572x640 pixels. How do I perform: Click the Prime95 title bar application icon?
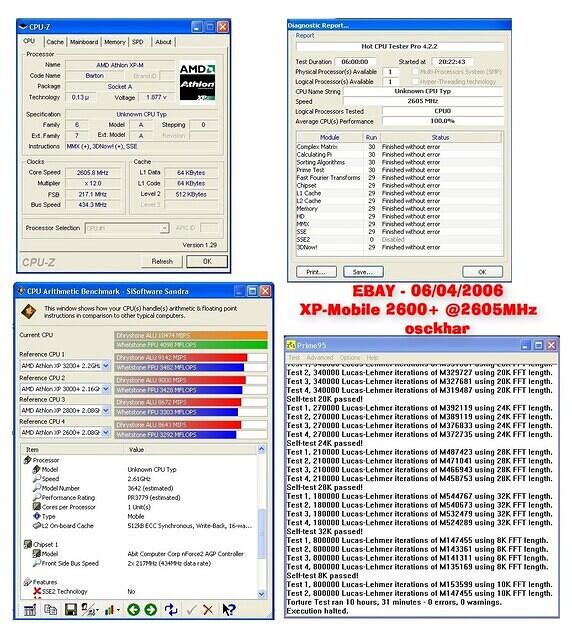point(291,345)
